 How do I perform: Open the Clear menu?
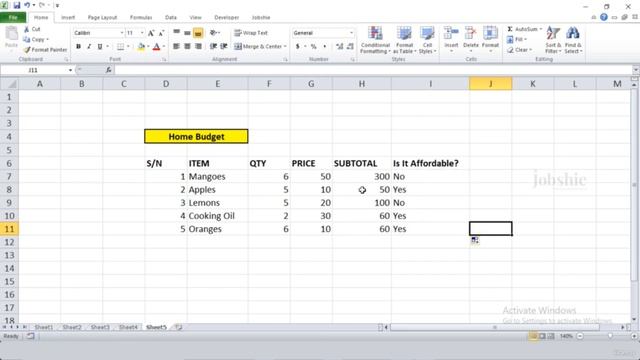coord(520,50)
